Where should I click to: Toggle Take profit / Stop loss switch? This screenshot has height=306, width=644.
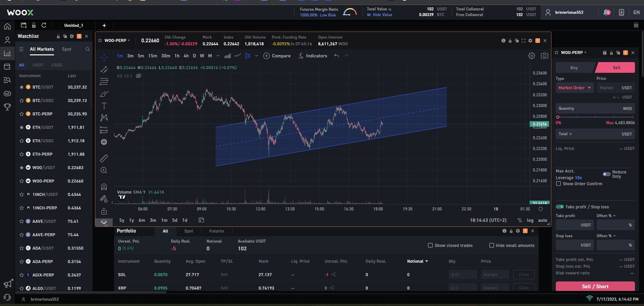(560, 207)
